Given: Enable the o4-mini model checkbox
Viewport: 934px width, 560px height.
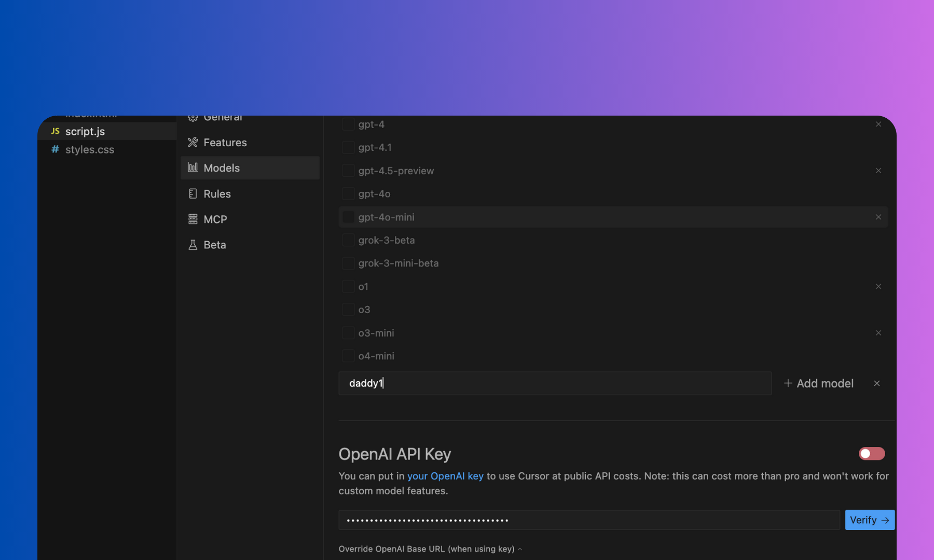Looking at the screenshot, I should 348,356.
